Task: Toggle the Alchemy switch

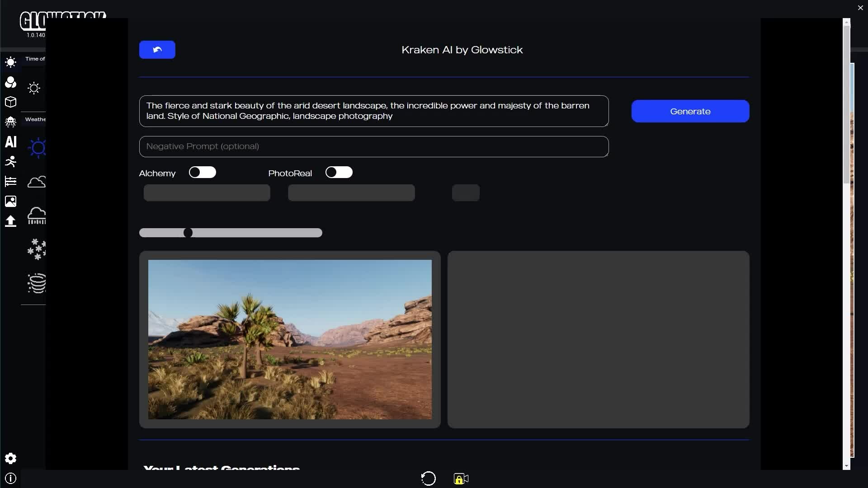Action: pyautogui.click(x=203, y=172)
